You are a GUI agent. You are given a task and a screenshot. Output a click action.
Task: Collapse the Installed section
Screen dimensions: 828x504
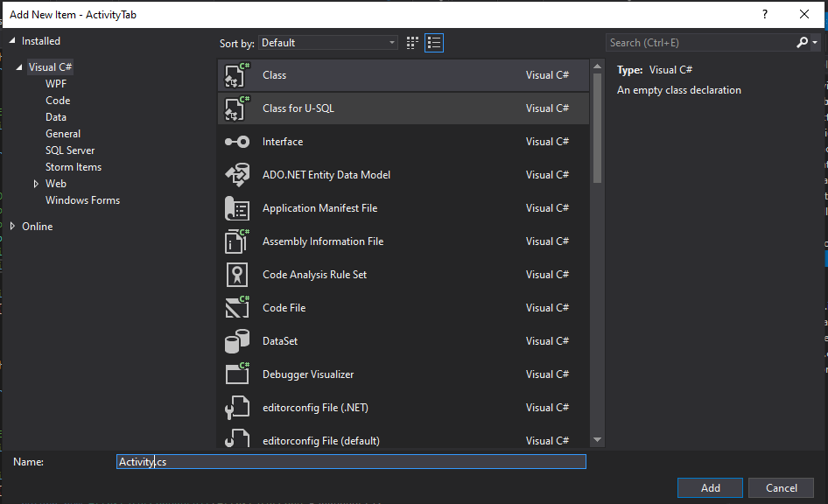[x=12, y=40]
